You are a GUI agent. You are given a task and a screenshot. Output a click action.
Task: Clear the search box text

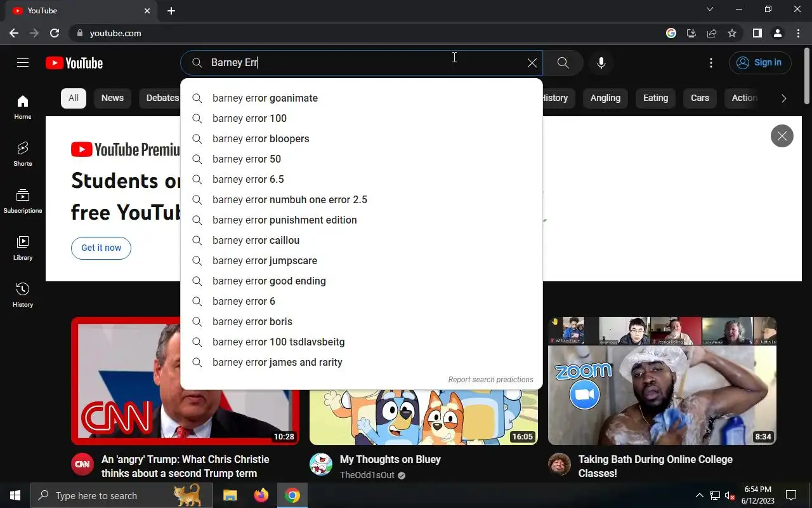pos(532,62)
